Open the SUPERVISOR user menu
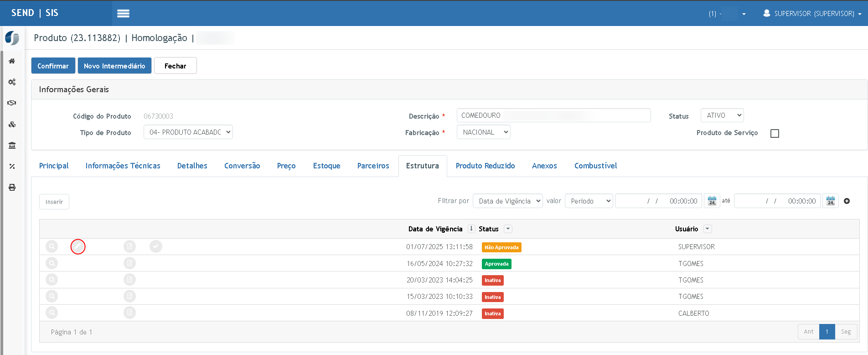The image size is (868, 355). [812, 14]
